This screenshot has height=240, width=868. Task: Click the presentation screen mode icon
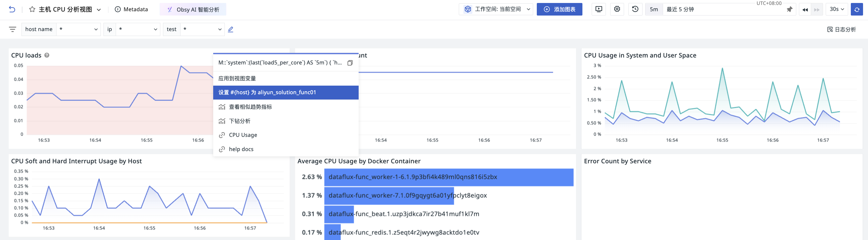pos(598,10)
